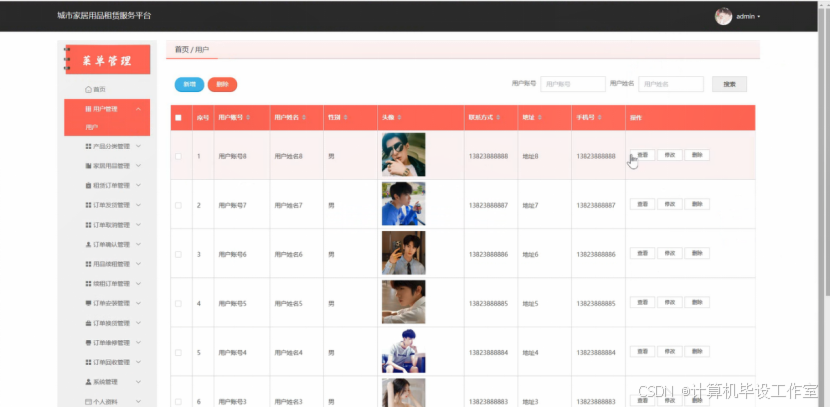Click the blue 新增 button
The width and height of the screenshot is (830, 407).
point(190,85)
